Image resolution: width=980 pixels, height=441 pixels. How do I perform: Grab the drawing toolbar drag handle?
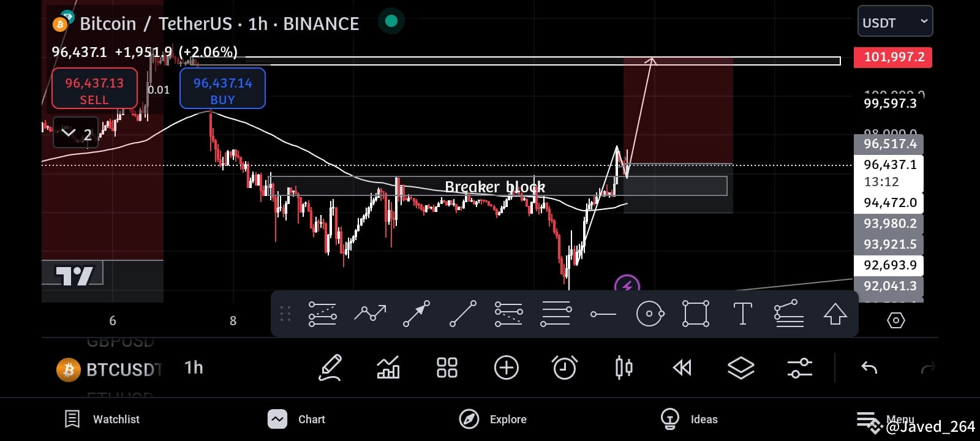[x=285, y=314]
